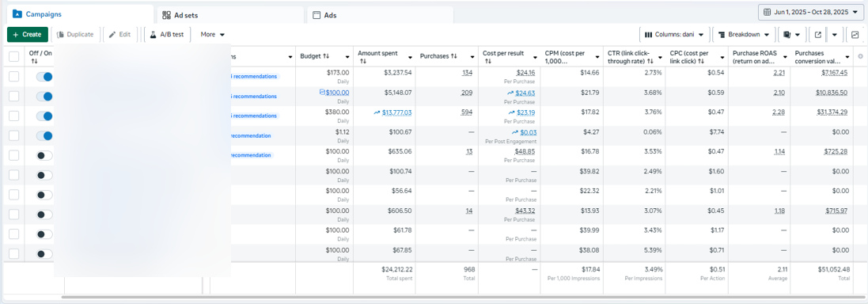Image resolution: width=868 pixels, height=304 pixels.
Task: Turn on the campaign with $67.85 spent
Action: [44, 253]
